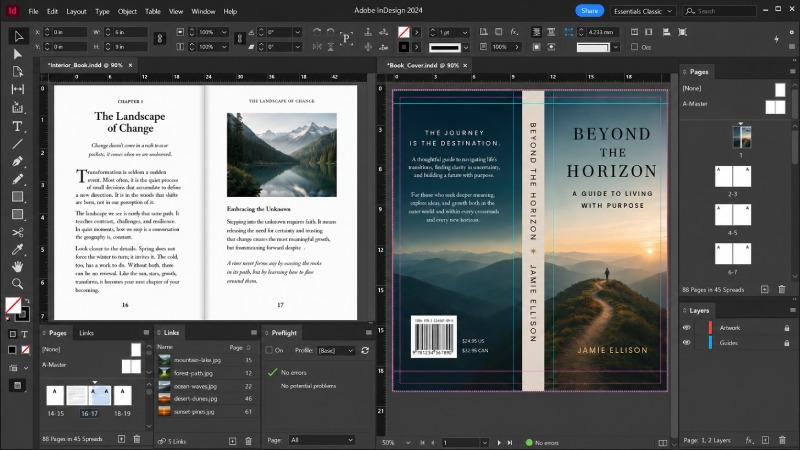Click No errors status in Book_Cover status bar

[x=542, y=442]
